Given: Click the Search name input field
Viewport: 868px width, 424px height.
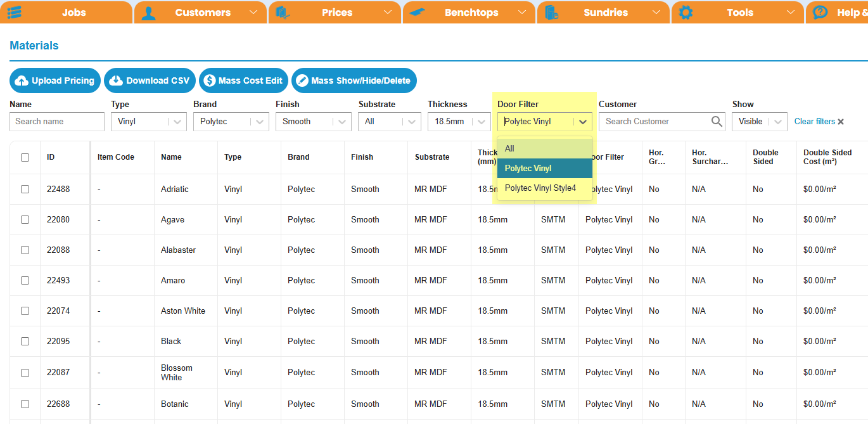Looking at the screenshot, I should 57,122.
